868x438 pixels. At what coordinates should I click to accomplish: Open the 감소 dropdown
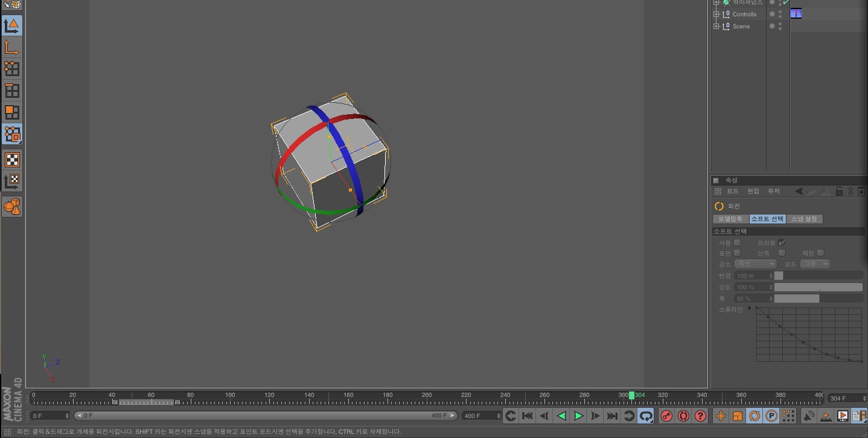point(755,264)
